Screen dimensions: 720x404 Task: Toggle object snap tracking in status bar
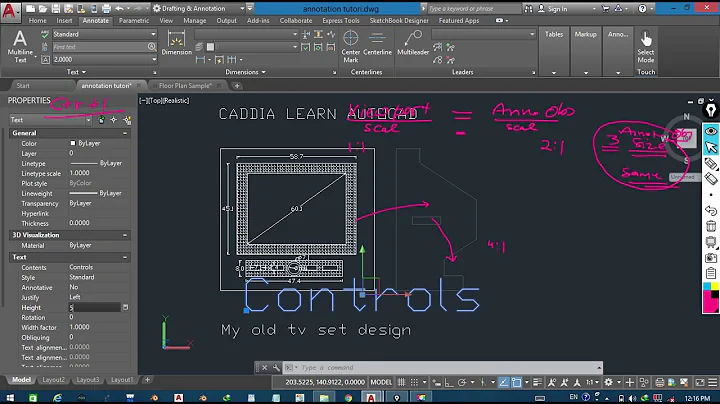coord(504,382)
